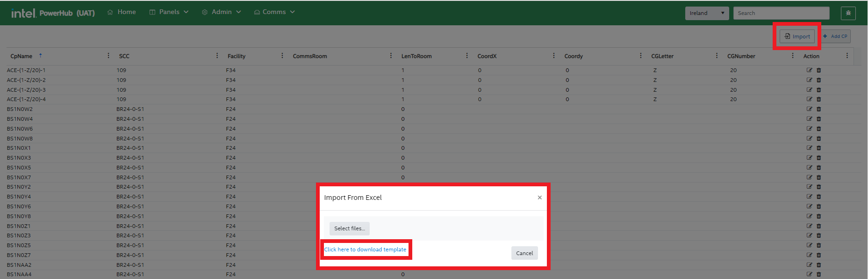
Task: Click into the Search input field
Action: [x=781, y=13]
